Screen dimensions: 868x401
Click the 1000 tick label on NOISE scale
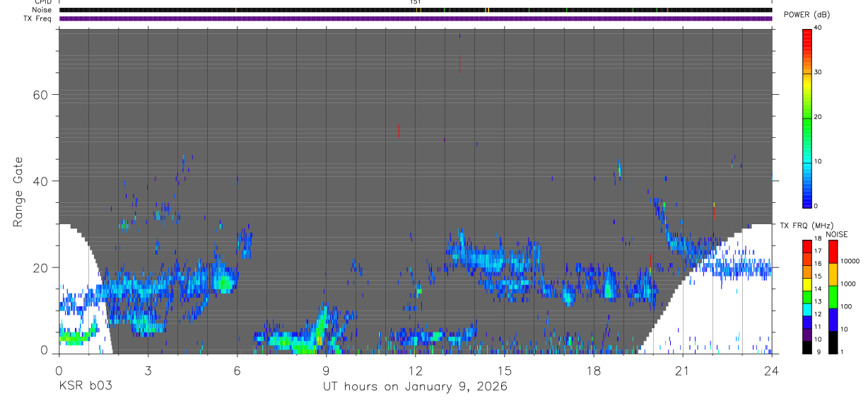(848, 284)
